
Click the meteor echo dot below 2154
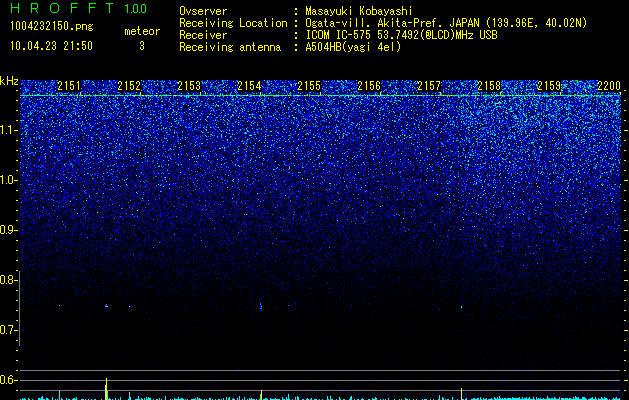click(261, 306)
